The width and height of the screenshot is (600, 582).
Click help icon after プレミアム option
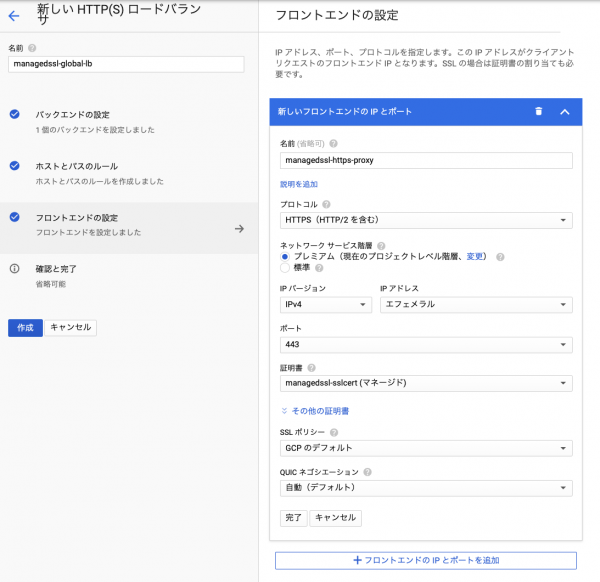point(500,257)
